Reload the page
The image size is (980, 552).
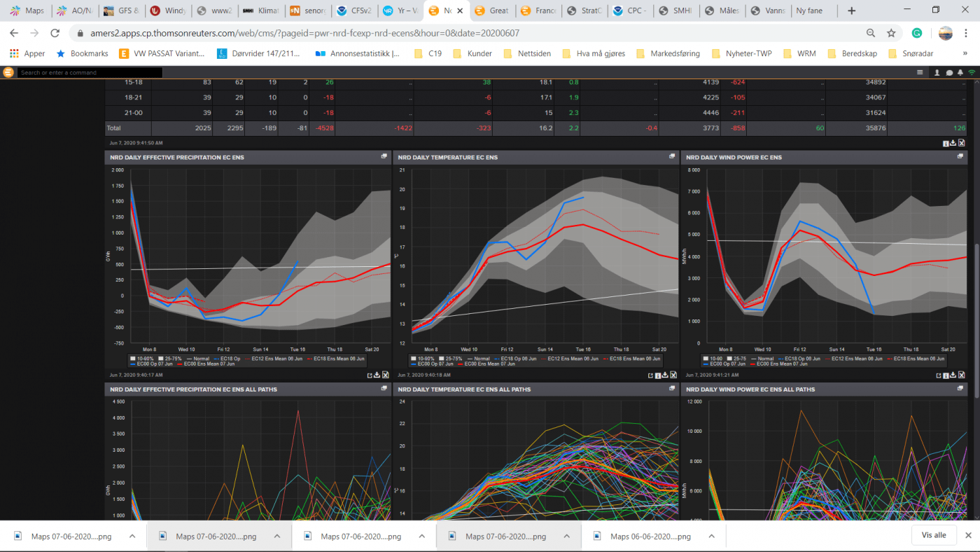pyautogui.click(x=55, y=33)
